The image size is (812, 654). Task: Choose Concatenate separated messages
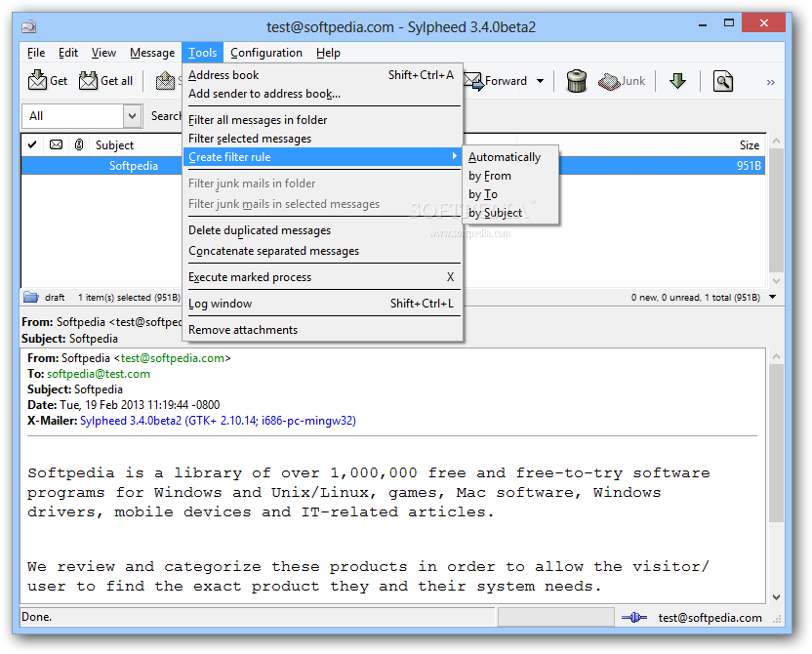pyautogui.click(x=321, y=251)
